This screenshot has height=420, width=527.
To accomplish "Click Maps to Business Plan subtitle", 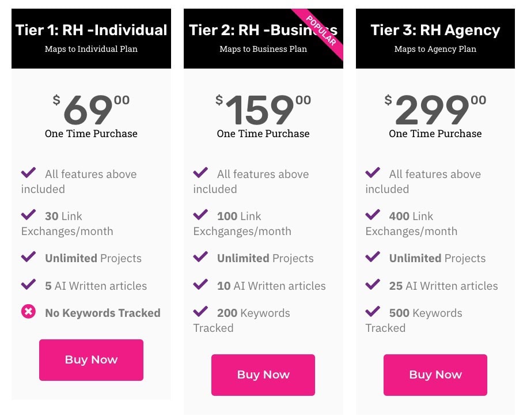I will pos(263,49).
